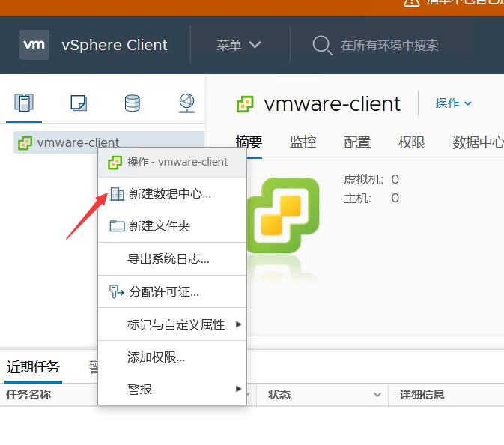The width and height of the screenshot is (504, 445).
Task: Choose 添加权限... from context menu
Action: point(172,357)
